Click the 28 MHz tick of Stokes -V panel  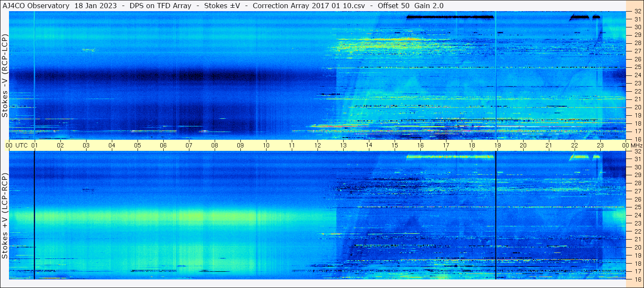[x=637, y=43]
